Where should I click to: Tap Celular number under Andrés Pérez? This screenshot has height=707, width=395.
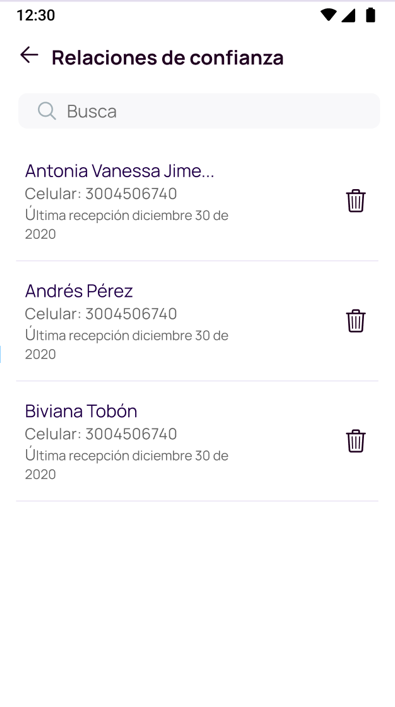101,314
